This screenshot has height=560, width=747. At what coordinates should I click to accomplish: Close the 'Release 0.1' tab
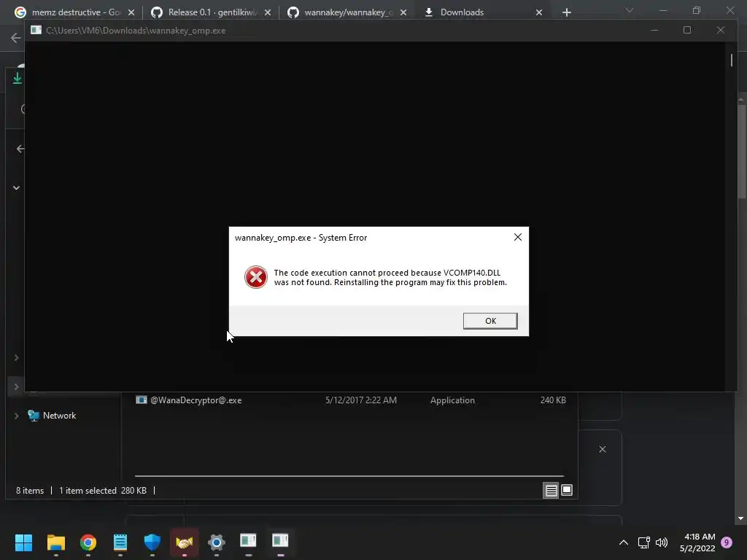click(268, 12)
